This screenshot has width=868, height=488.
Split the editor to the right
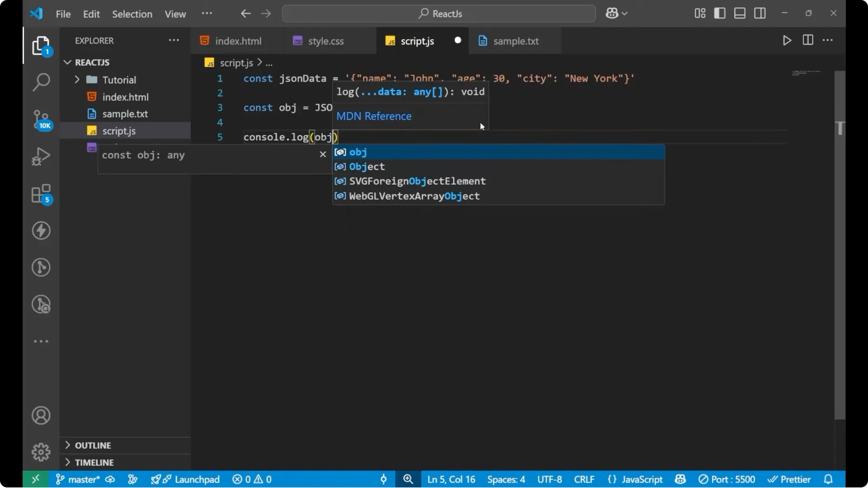click(x=807, y=40)
